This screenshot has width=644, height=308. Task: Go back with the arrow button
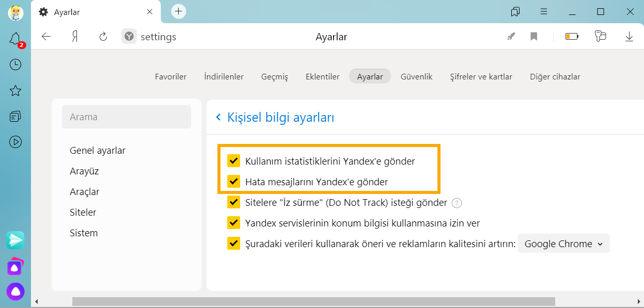(46, 37)
